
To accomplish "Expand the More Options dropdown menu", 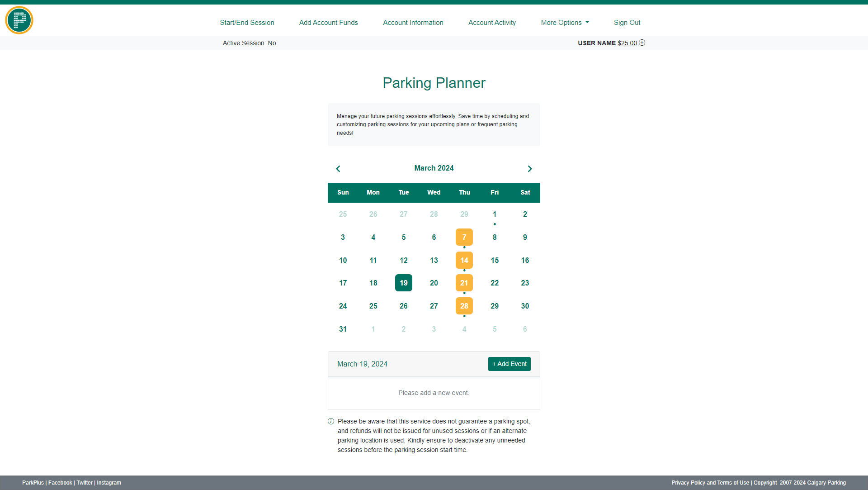I will point(565,23).
